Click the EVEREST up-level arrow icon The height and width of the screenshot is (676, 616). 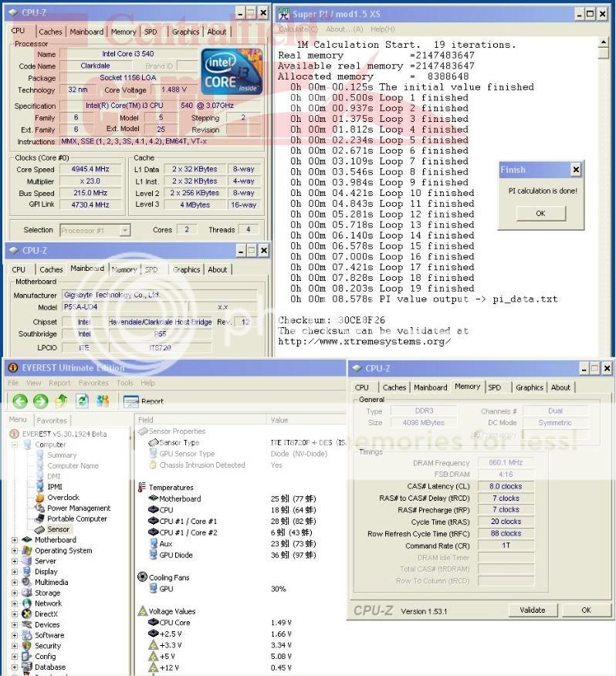(x=61, y=401)
